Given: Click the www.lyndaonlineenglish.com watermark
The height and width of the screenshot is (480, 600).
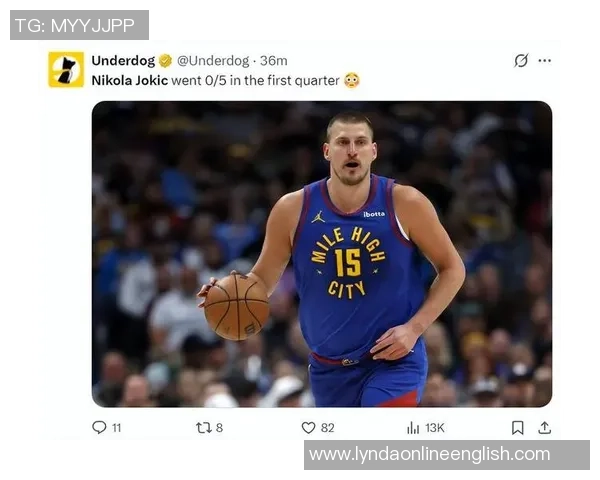Looking at the screenshot, I should tap(430, 455).
